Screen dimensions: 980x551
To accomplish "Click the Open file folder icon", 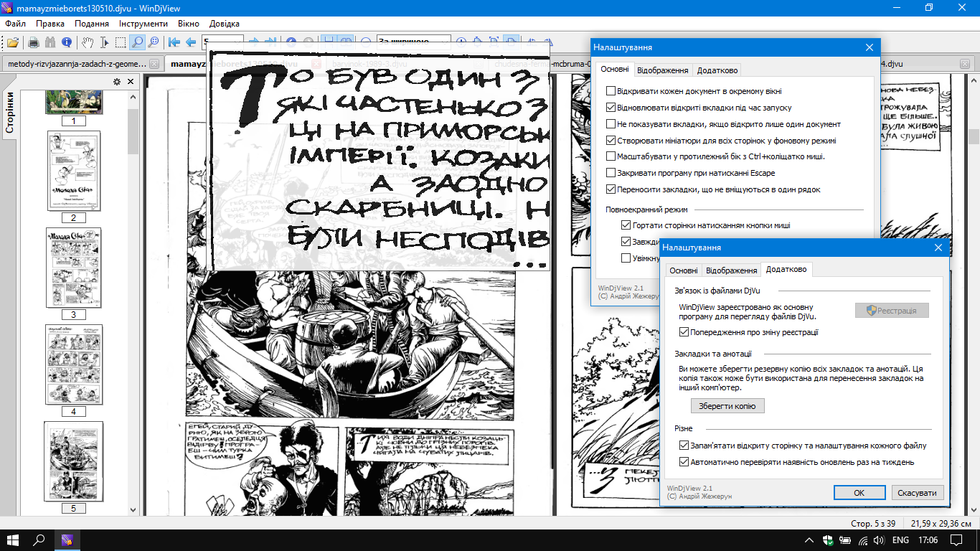I will point(13,42).
